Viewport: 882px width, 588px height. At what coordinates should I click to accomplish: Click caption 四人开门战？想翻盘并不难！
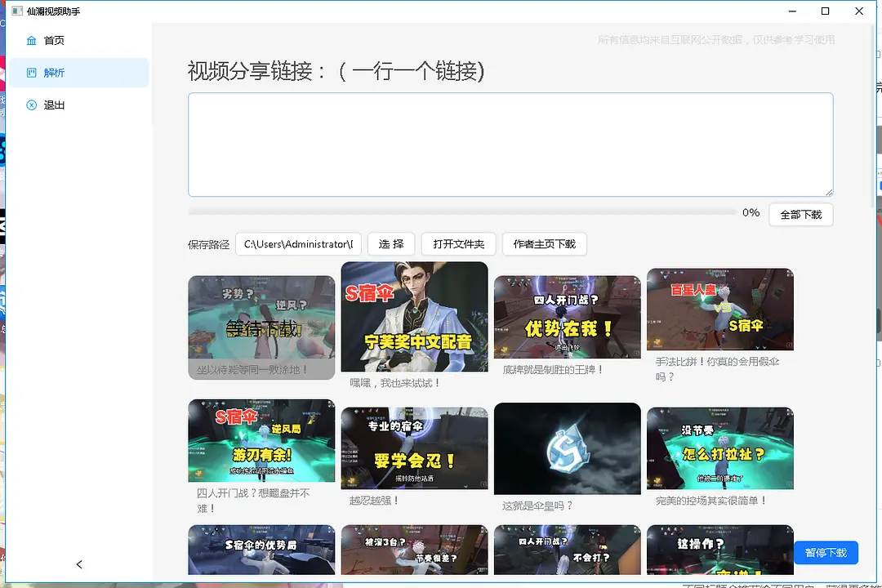(253, 501)
